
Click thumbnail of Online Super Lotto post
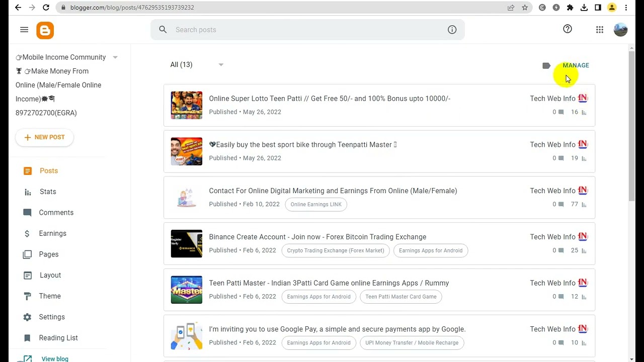(186, 105)
